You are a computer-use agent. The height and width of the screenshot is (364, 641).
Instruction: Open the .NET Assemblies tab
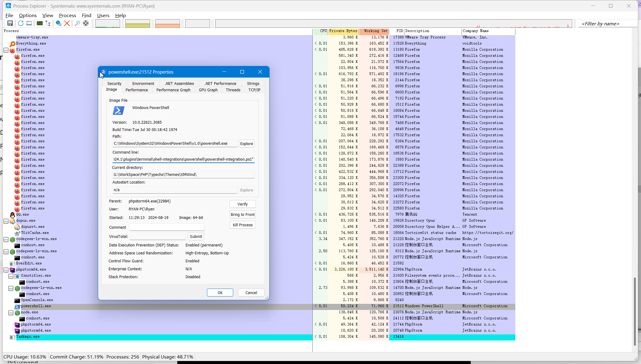point(179,83)
